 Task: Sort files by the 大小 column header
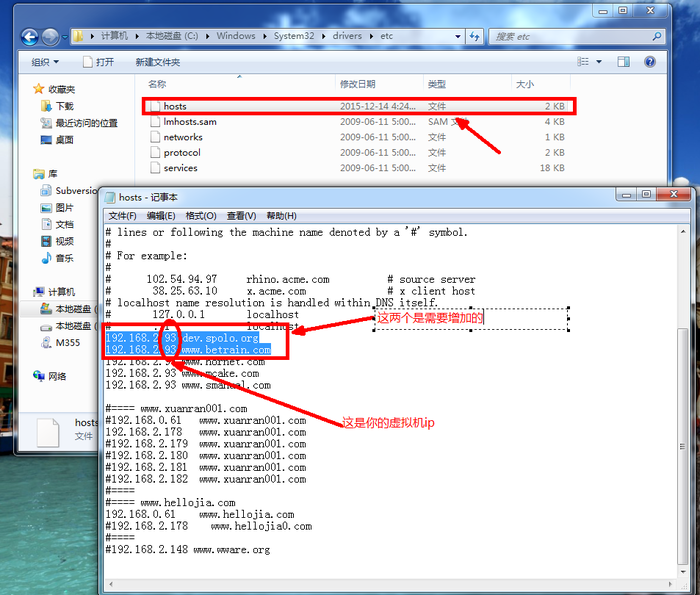(525, 84)
